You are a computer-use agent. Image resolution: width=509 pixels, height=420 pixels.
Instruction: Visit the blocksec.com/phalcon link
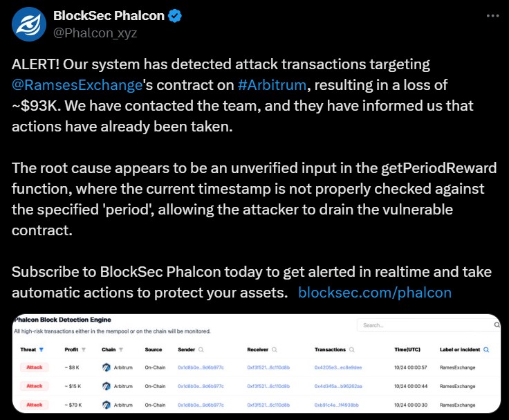(375, 293)
